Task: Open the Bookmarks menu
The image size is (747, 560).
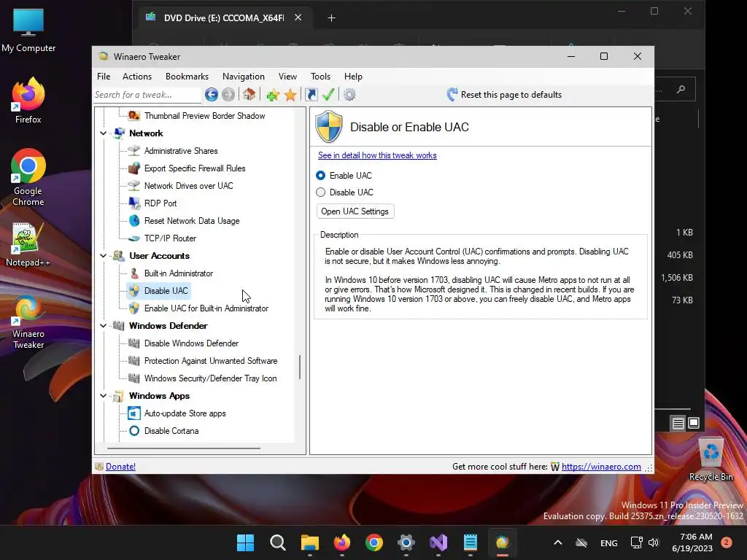Action: [187, 76]
